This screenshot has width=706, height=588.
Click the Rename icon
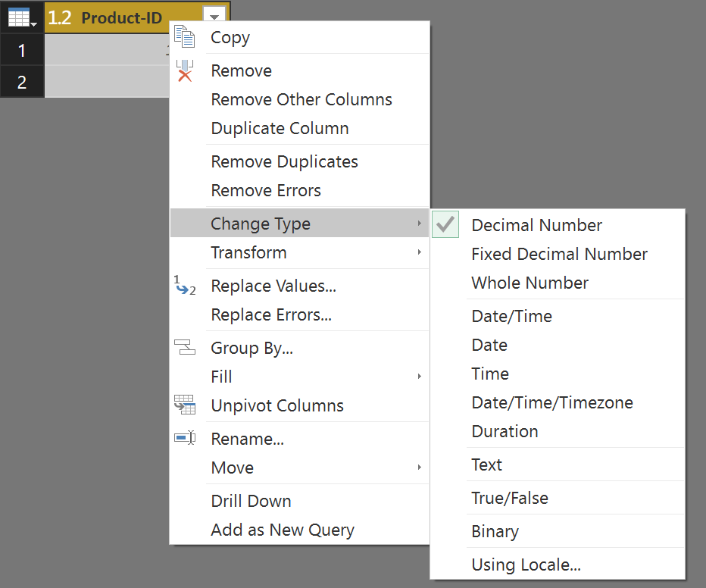coord(185,438)
